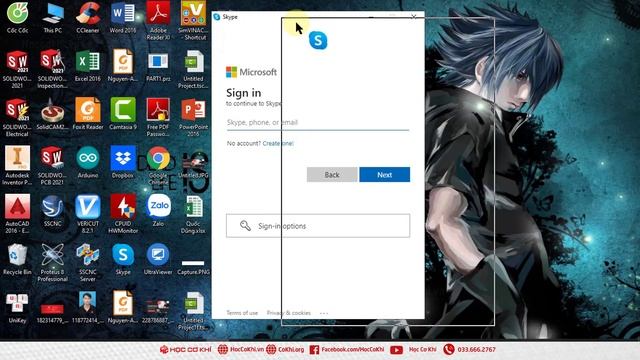Launch PowerPoint 2016 desktop shortcut

[x=193, y=110]
